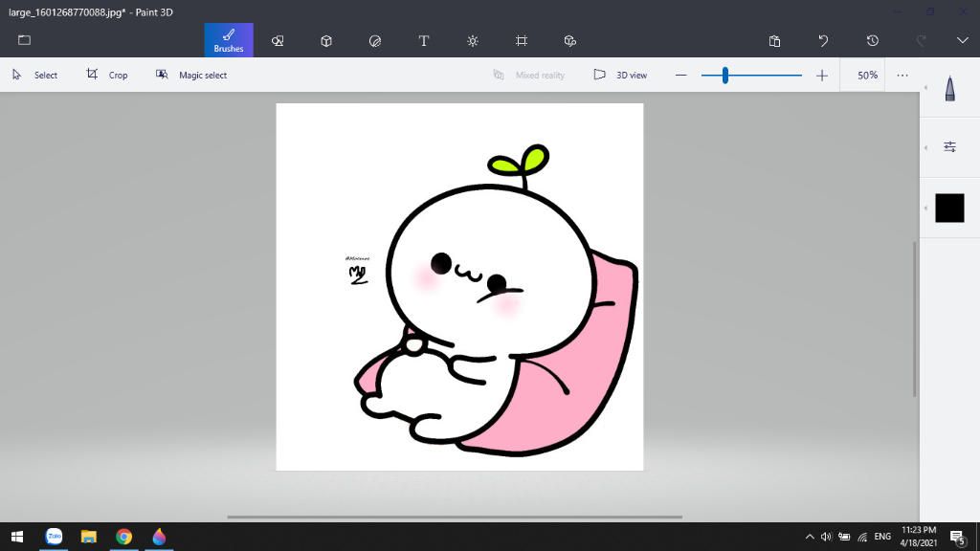This screenshot has height=551, width=980.
Task: Open the taskbar clock showing 11:23 PM
Action: pyautogui.click(x=918, y=537)
